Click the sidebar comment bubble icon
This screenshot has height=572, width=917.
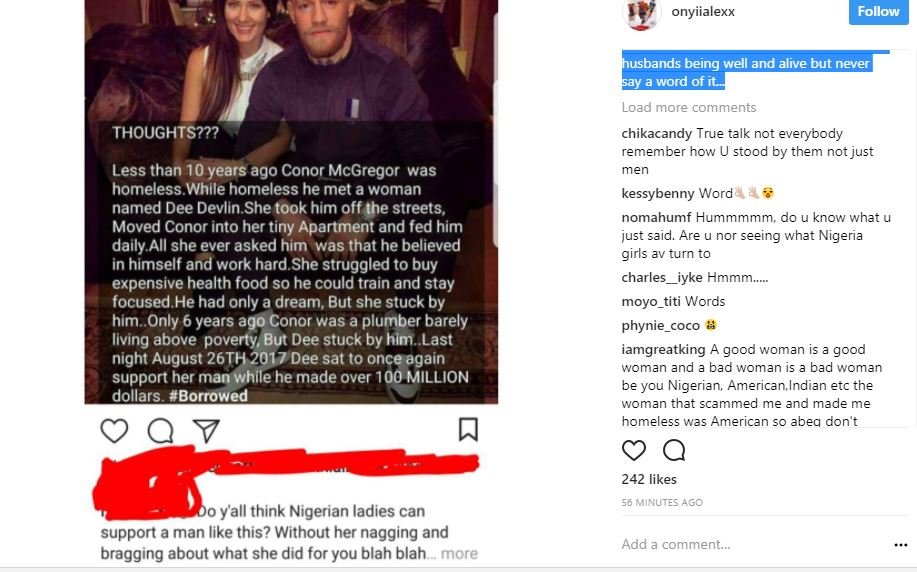coord(674,450)
